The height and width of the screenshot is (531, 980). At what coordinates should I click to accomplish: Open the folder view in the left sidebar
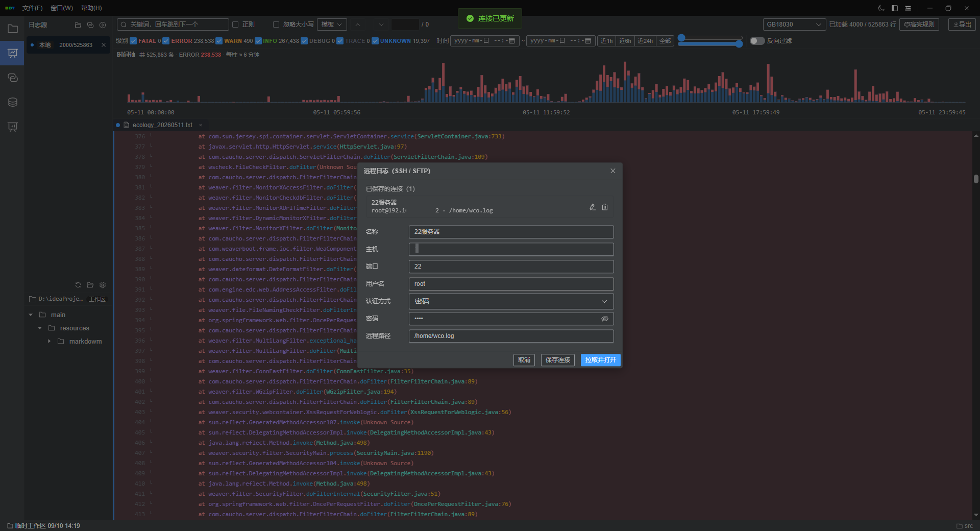click(x=13, y=29)
